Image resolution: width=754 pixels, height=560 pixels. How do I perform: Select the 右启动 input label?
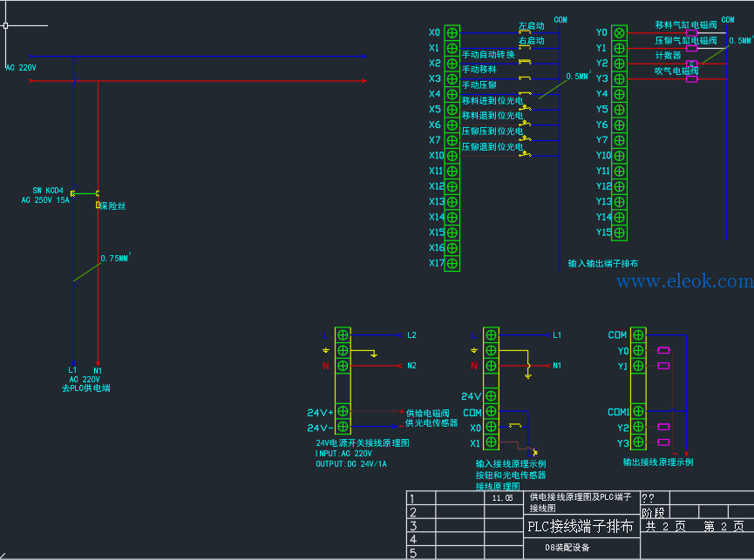pyautogui.click(x=532, y=41)
